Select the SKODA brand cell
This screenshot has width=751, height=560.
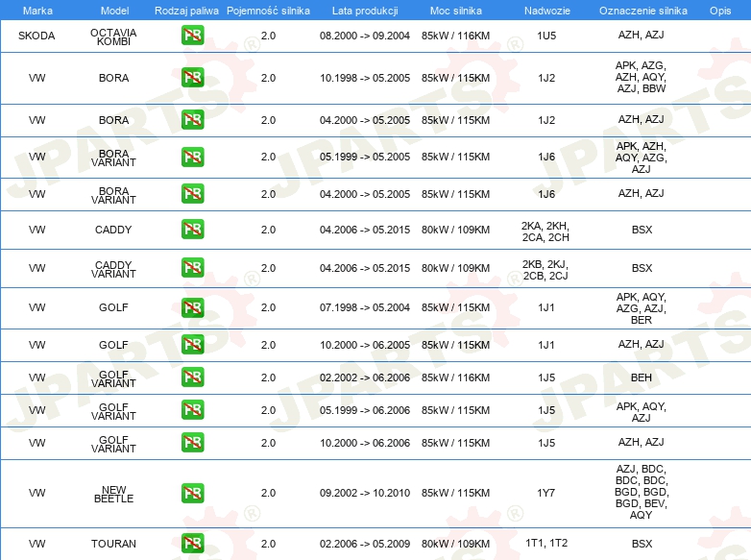click(36, 36)
